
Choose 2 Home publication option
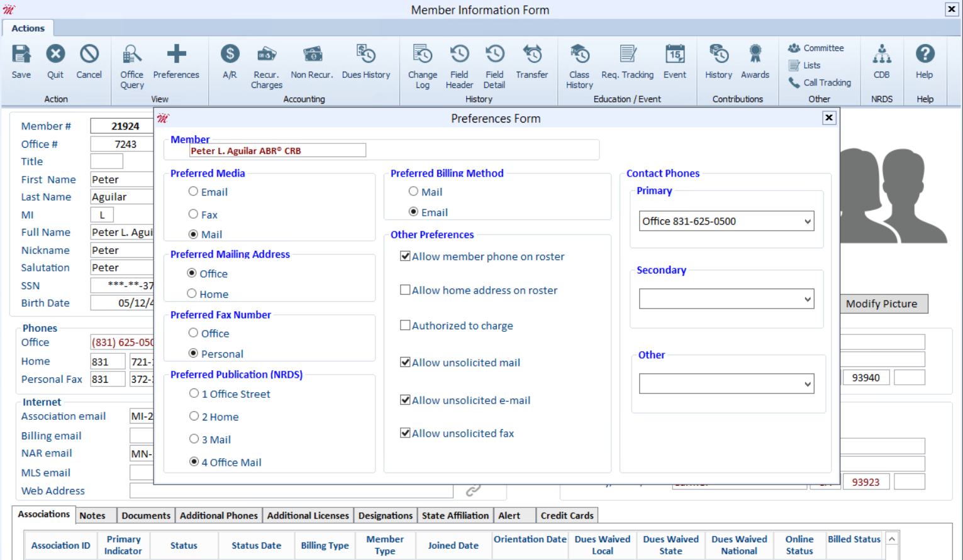tap(194, 416)
